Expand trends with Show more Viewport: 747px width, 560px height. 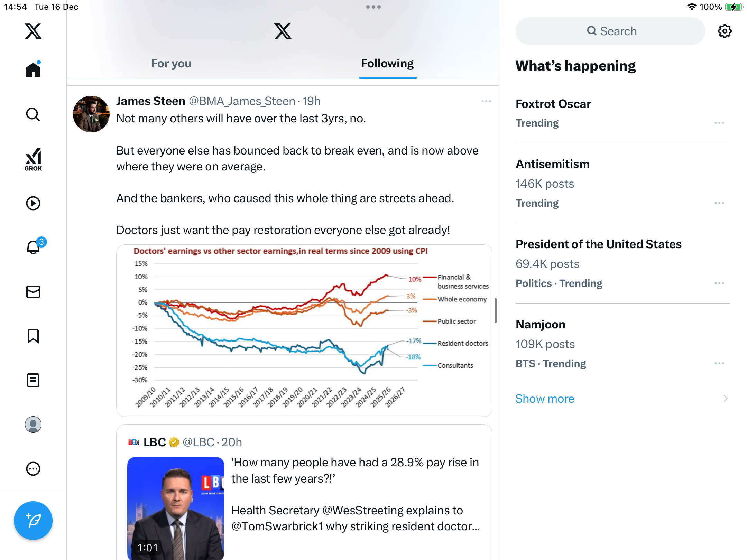[x=545, y=399]
